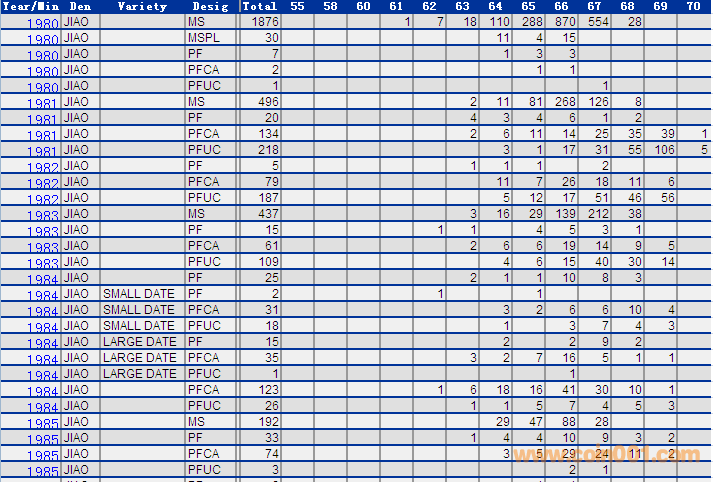Viewport: 713px width, 482px height.
Task: Click the Year/Min column header
Action: 30,6
